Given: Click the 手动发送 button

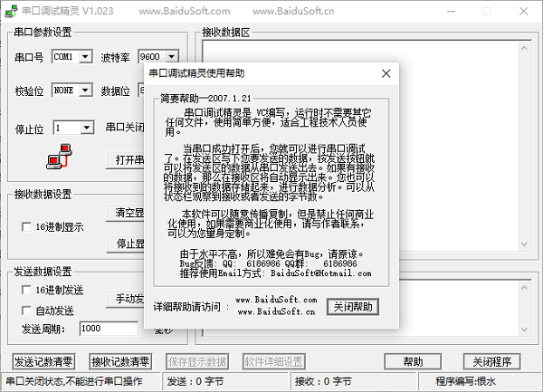Looking at the screenshot, I should coord(126,299).
